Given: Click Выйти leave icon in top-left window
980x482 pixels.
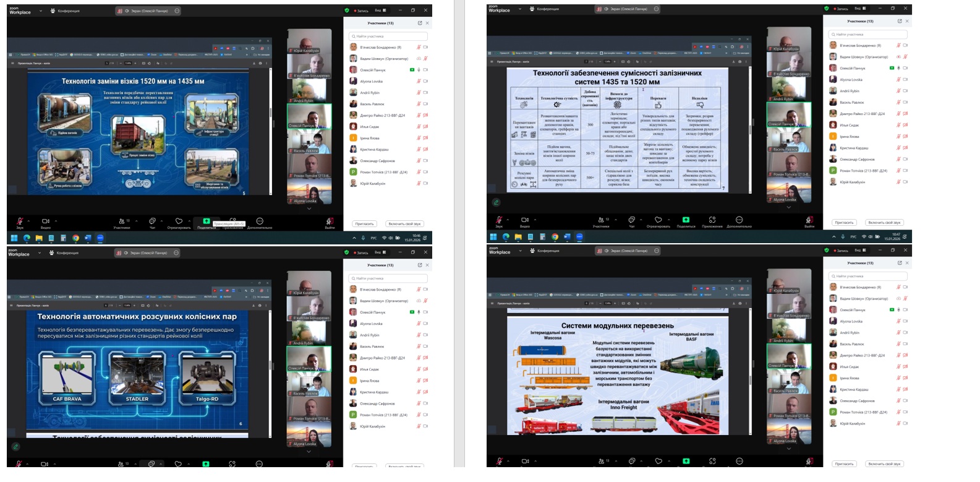Looking at the screenshot, I should [330, 221].
